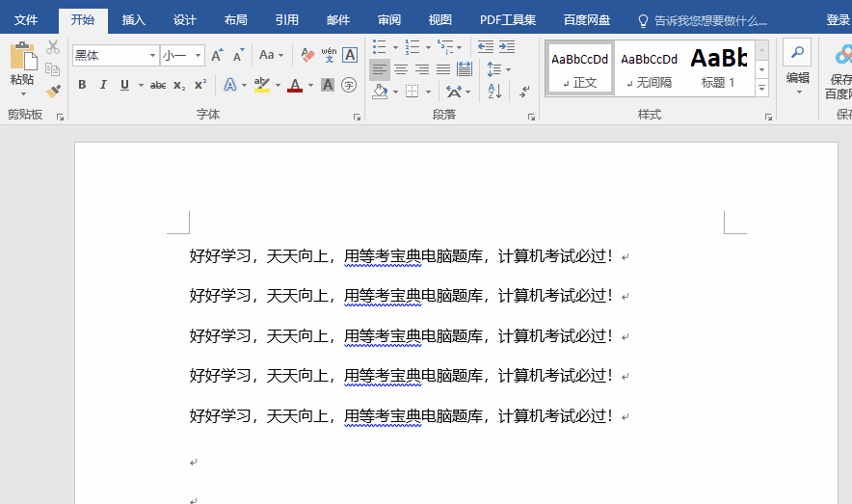Click the Paste clipboard icon
This screenshot has width=852, height=504.
pyautogui.click(x=23, y=56)
